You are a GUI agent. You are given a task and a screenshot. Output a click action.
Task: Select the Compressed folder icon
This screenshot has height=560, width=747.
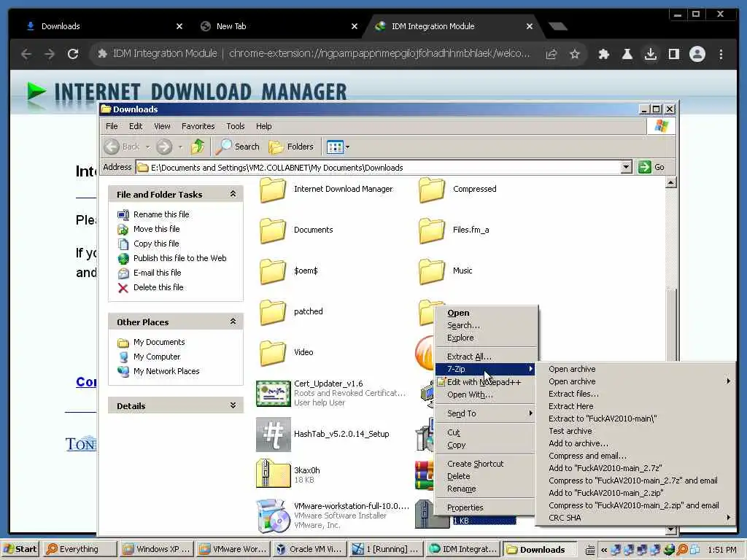pyautogui.click(x=432, y=190)
